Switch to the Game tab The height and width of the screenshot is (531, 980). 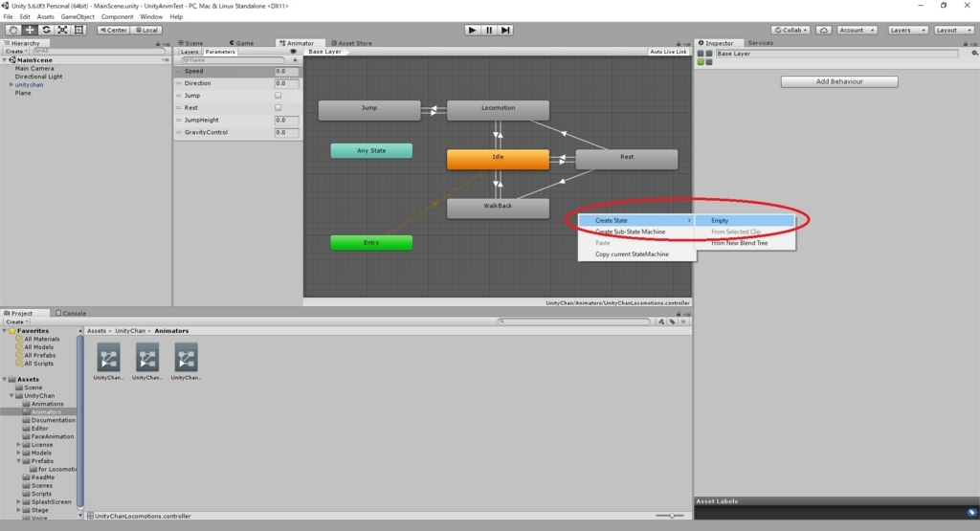pos(241,43)
